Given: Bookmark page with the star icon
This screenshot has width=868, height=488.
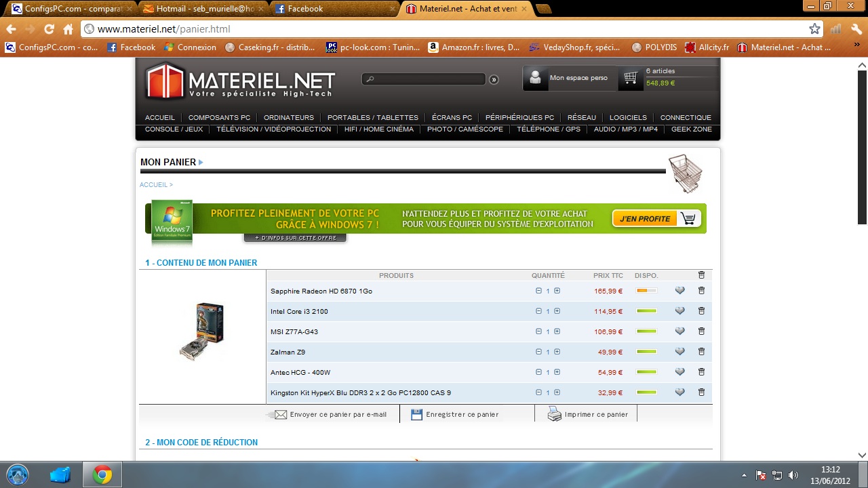Looking at the screenshot, I should [x=814, y=29].
